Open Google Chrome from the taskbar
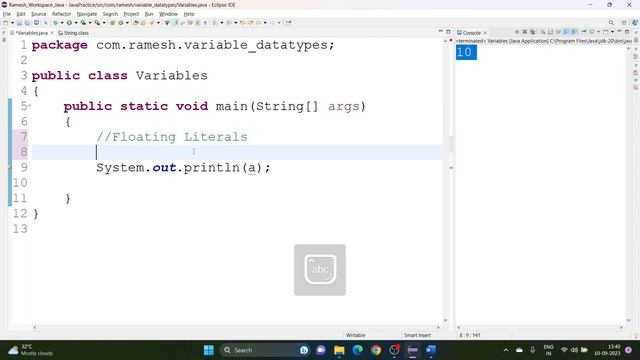The image size is (640, 360). 376,350
